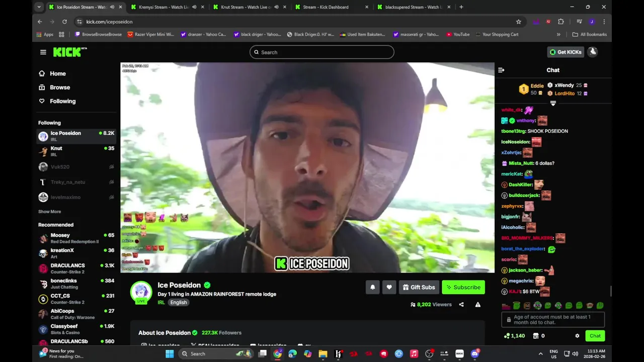Click the kick.com/iceposeidon address bar

(299, 22)
